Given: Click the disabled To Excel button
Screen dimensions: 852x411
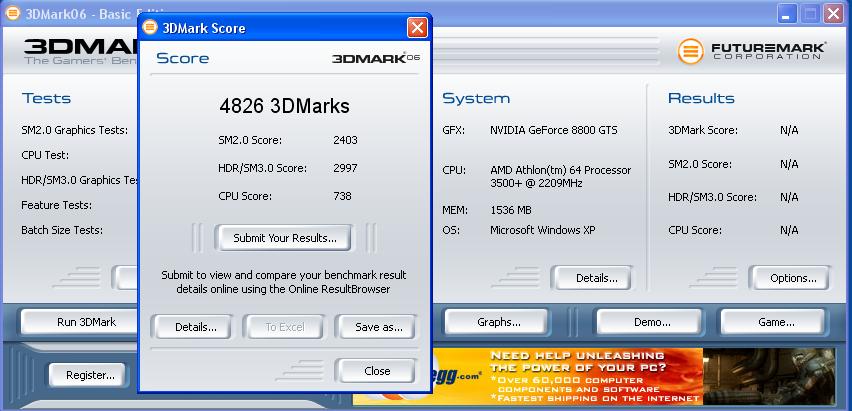Looking at the screenshot, I should click(284, 327).
